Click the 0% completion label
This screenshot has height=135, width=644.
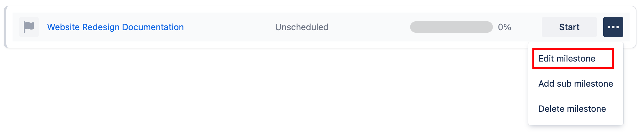click(504, 27)
